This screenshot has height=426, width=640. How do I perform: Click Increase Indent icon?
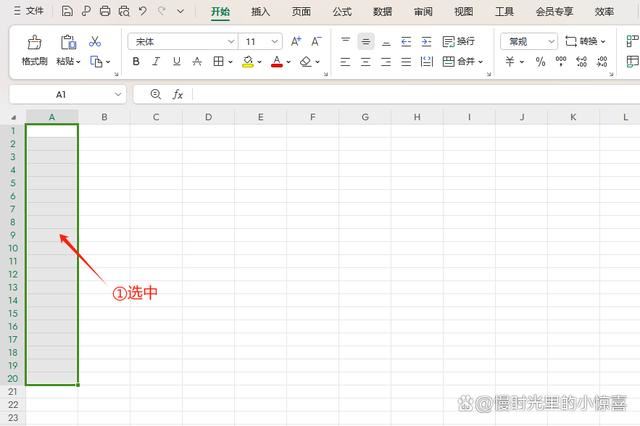pos(427,42)
